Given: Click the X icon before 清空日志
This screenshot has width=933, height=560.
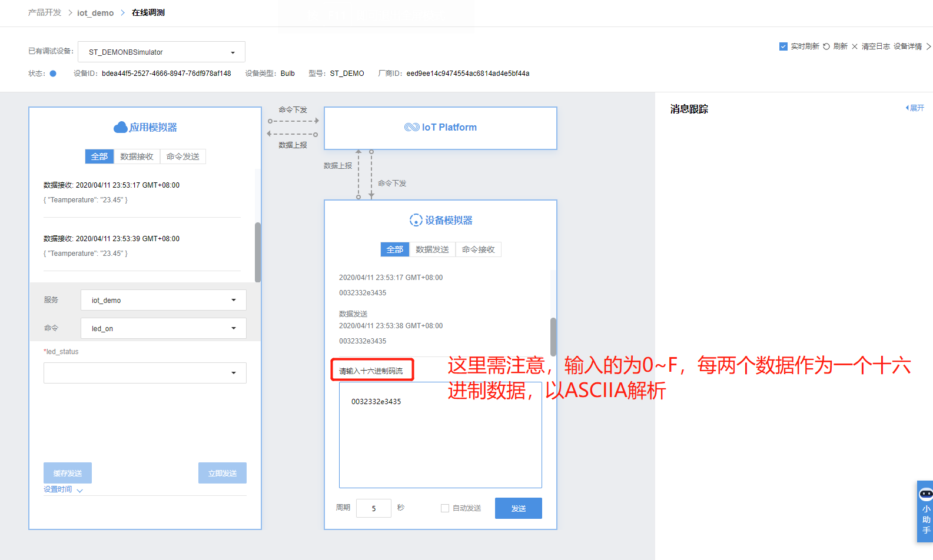Looking at the screenshot, I should coord(855,46).
